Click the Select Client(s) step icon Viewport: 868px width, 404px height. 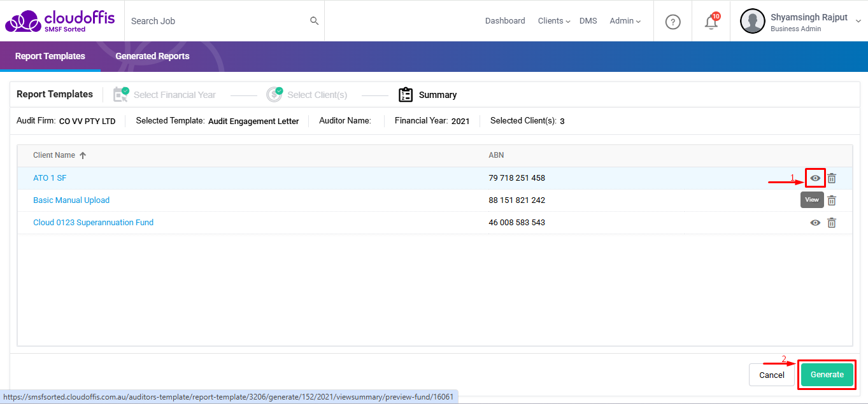[x=274, y=94]
